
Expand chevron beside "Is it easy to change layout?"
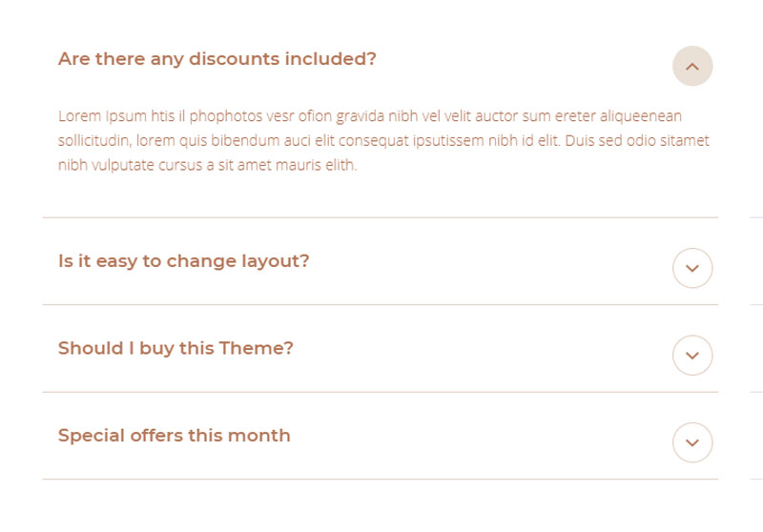[692, 268]
